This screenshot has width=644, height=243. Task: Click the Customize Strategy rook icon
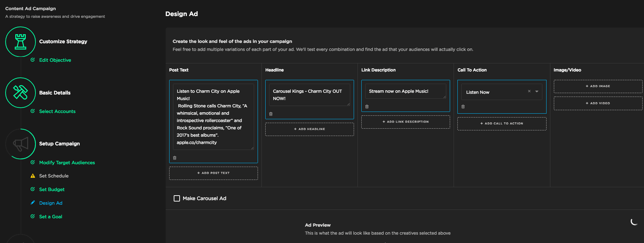(x=21, y=42)
